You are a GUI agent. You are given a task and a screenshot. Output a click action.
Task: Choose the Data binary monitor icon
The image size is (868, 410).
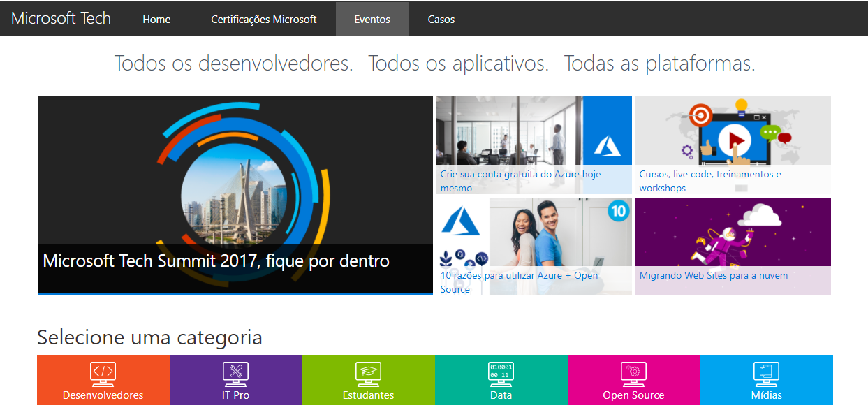[x=501, y=374]
